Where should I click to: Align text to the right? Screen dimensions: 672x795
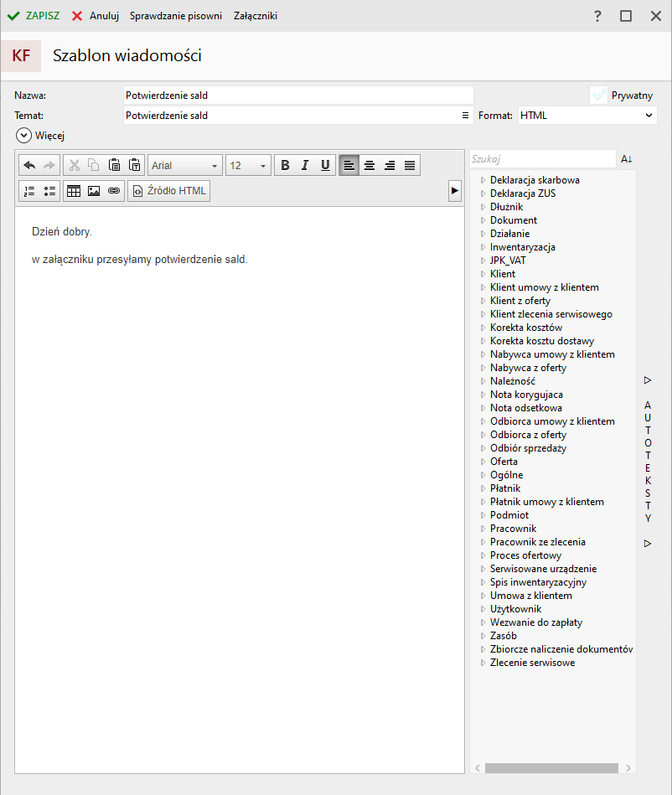pyautogui.click(x=390, y=165)
